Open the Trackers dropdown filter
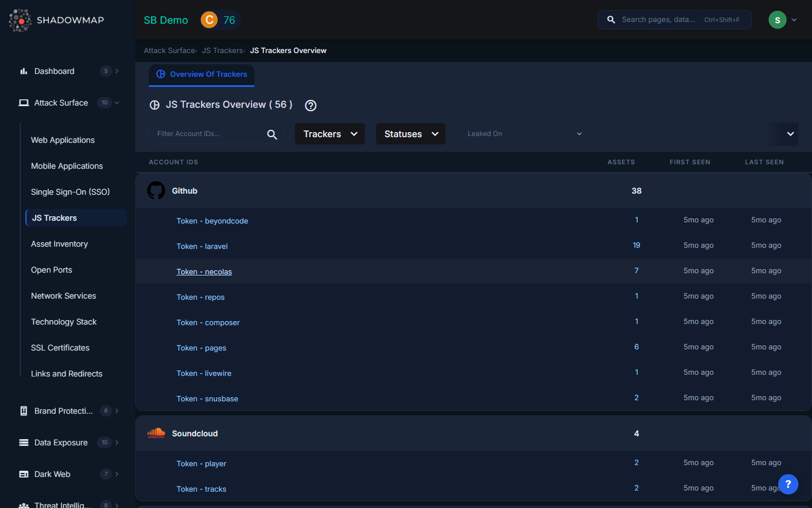This screenshot has height=508, width=812. click(330, 134)
